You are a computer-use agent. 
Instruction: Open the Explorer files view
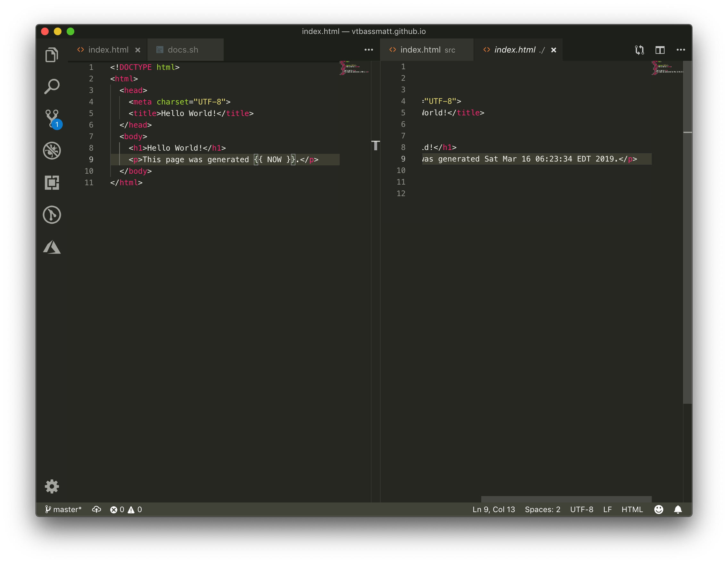click(x=52, y=55)
